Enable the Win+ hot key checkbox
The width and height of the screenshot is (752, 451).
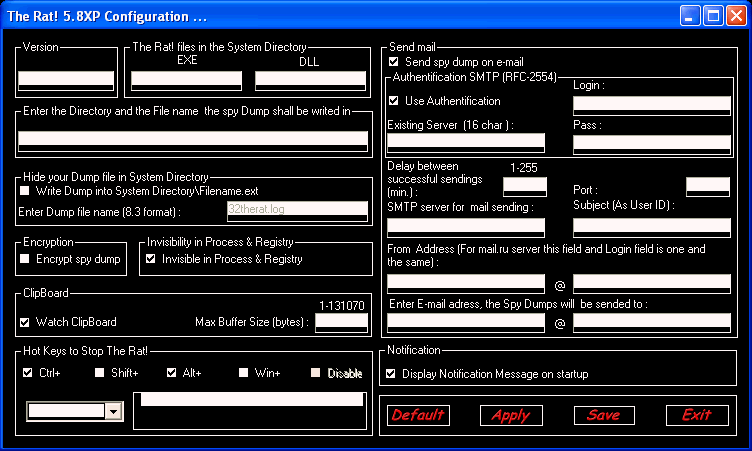243,373
